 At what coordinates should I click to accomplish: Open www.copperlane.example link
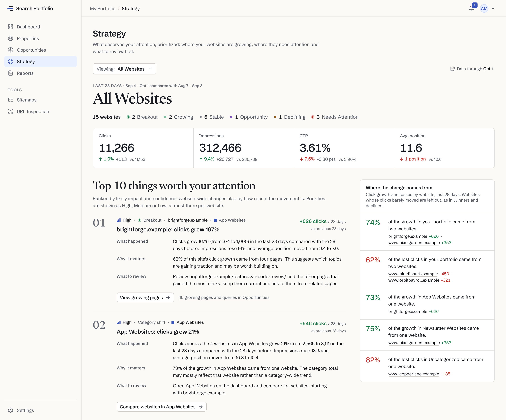[x=414, y=374]
